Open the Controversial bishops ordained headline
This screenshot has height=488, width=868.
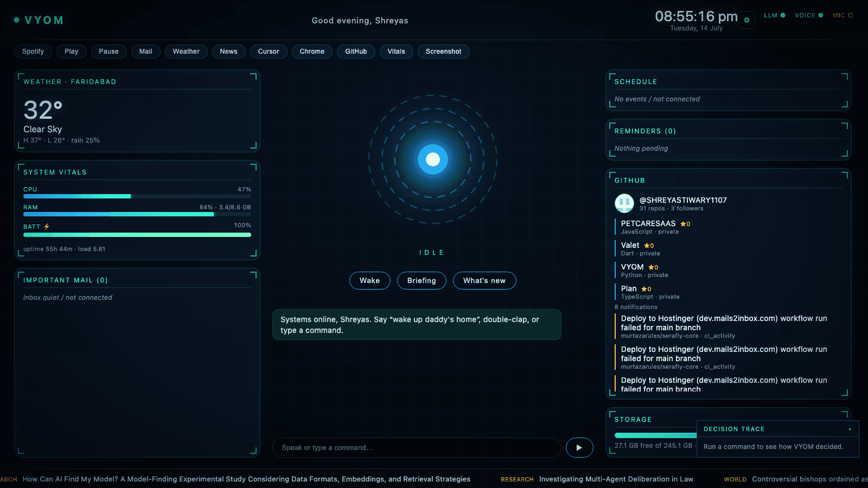click(x=809, y=479)
